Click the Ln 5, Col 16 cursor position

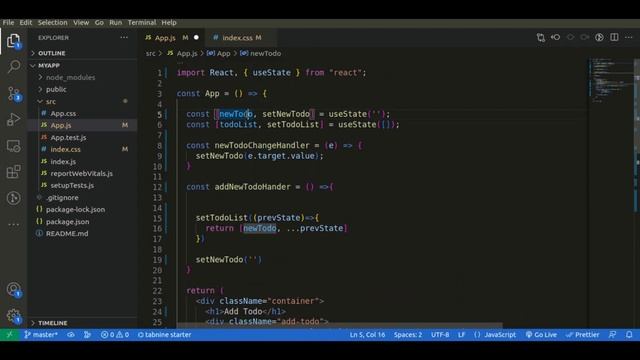[367, 335]
